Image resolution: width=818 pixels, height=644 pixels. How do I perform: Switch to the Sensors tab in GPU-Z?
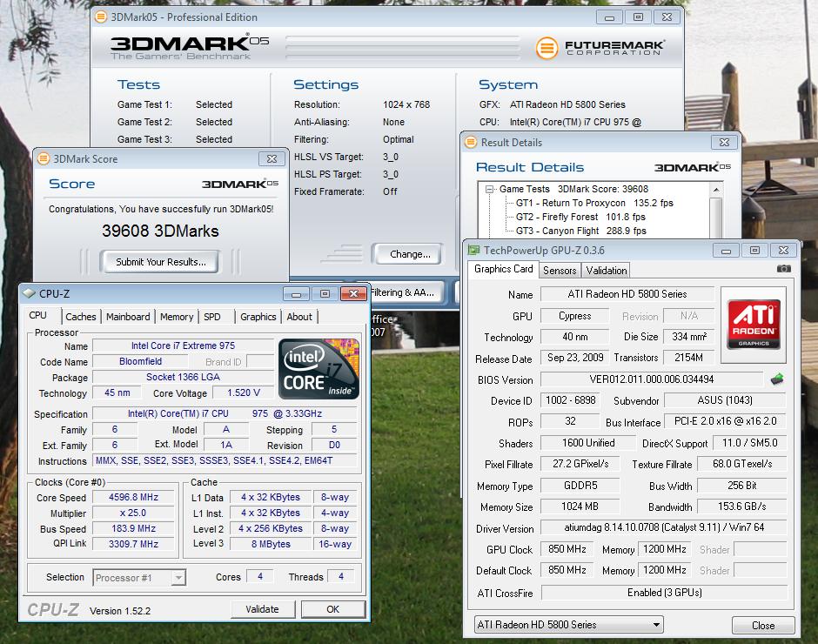[560, 271]
